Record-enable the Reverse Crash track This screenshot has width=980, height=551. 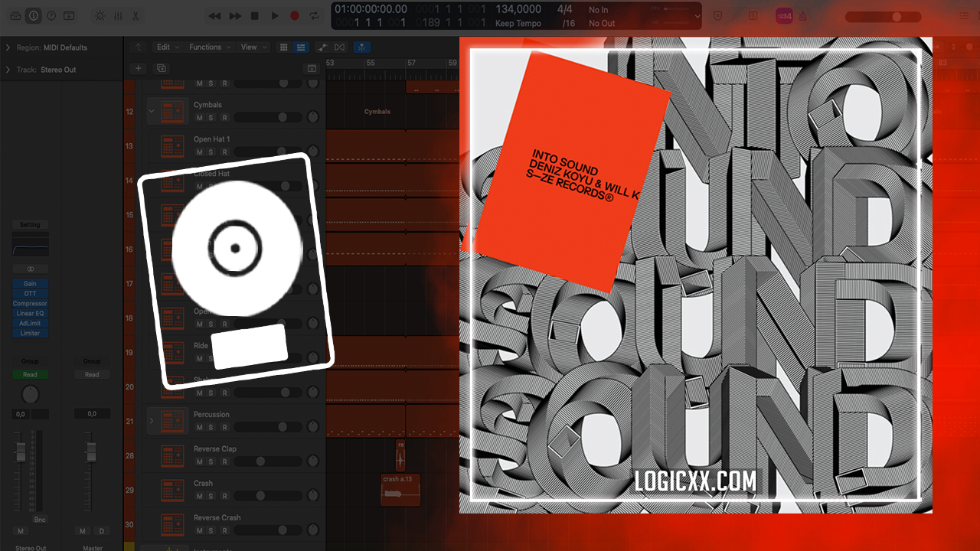(x=224, y=530)
